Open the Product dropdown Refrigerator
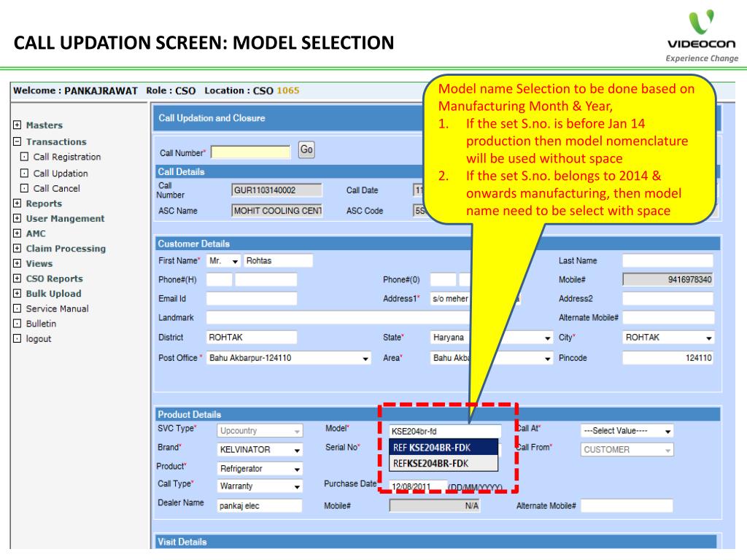Screen dimensions: 747x560 click(260, 469)
